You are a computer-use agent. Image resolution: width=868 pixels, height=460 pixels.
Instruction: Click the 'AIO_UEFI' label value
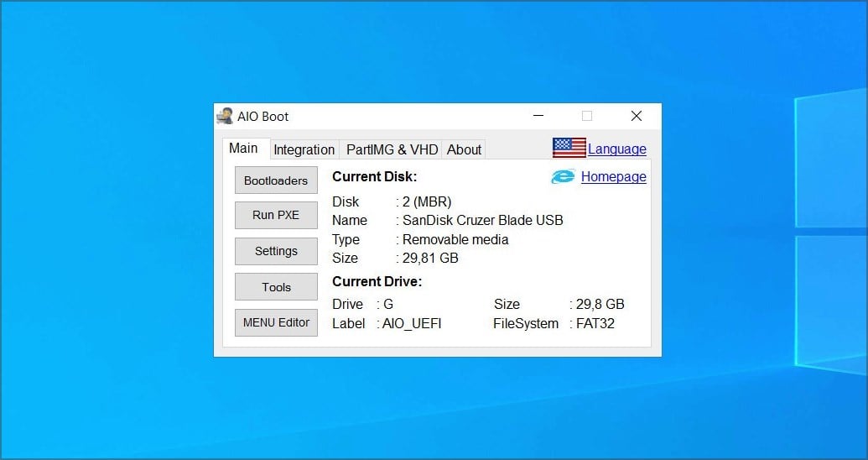pyautogui.click(x=412, y=324)
